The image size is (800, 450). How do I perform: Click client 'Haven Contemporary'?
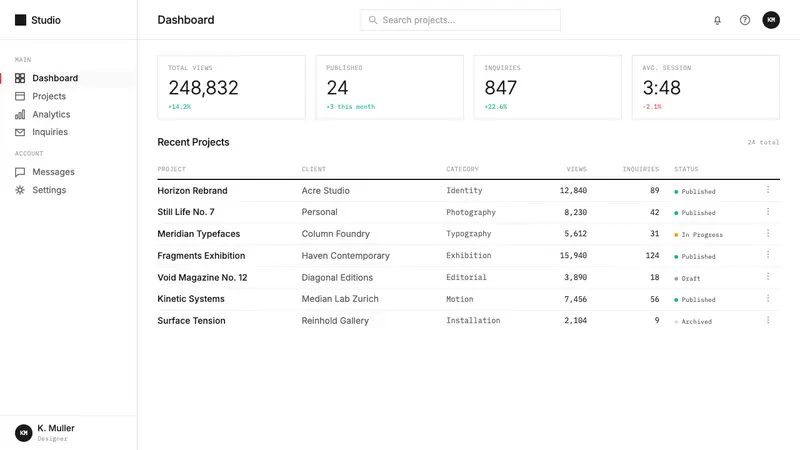click(x=345, y=256)
